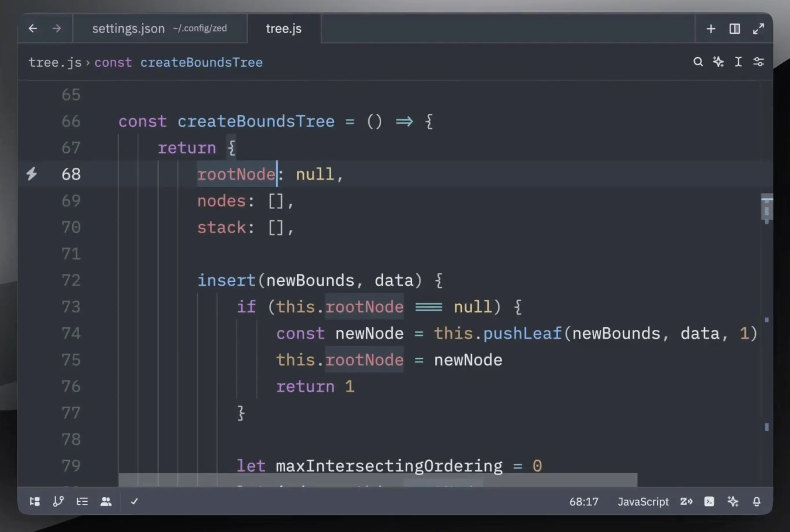Select the tree.js tab
The image size is (790, 532).
click(284, 28)
